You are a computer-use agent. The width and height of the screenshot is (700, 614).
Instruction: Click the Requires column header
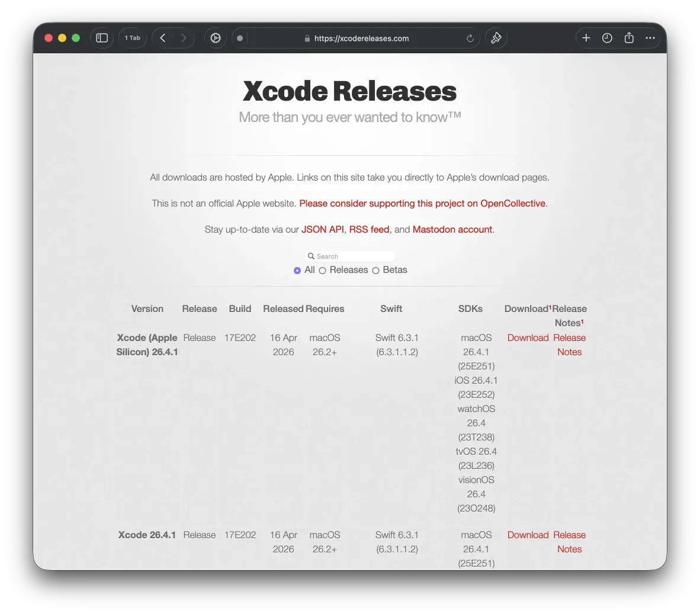click(x=325, y=309)
